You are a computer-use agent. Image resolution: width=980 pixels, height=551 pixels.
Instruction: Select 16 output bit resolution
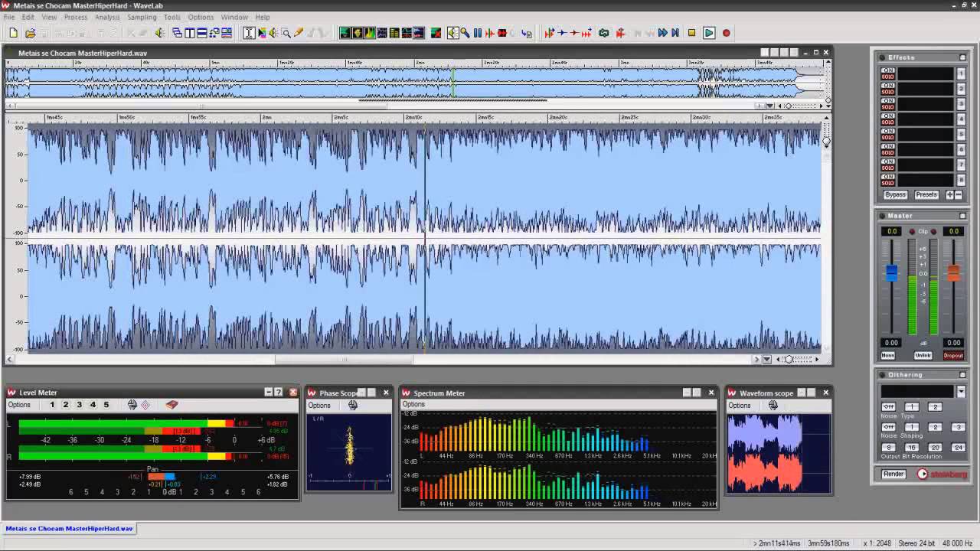(911, 448)
